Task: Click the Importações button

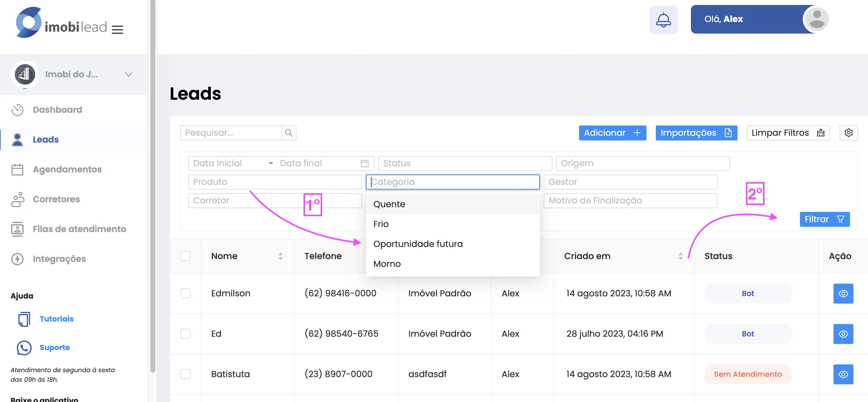Action: click(696, 133)
